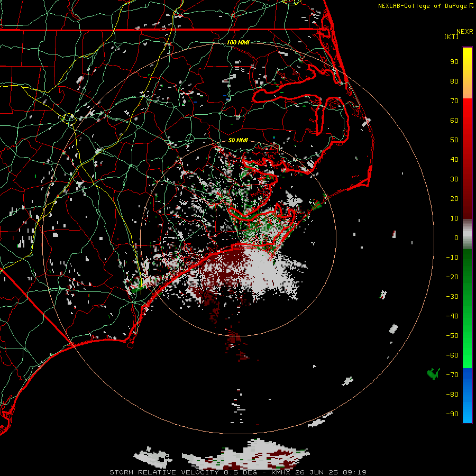This screenshot has height=476, width=476.
Task: Click the 50 value on the velocity scale
Action: pyautogui.click(x=454, y=140)
